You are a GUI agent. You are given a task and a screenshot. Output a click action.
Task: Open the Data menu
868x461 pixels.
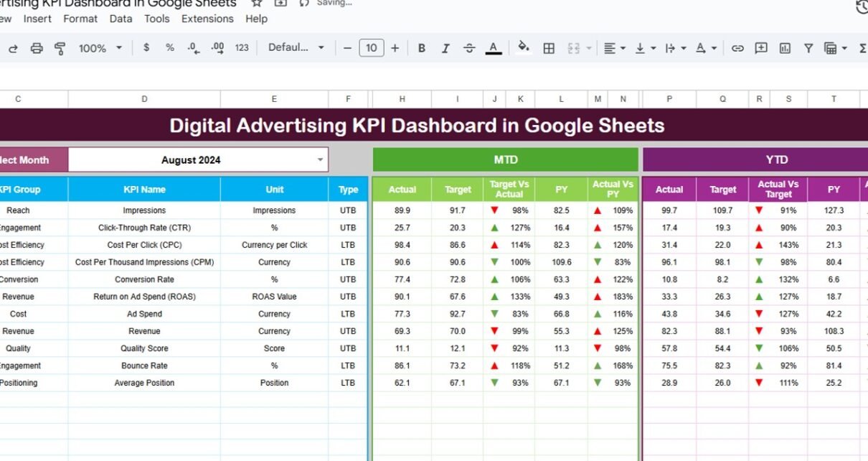tap(121, 19)
